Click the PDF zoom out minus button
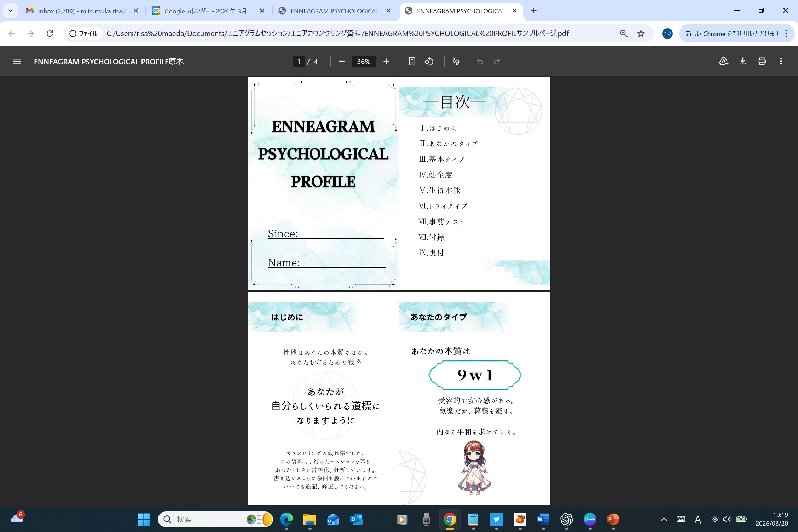 tap(341, 62)
